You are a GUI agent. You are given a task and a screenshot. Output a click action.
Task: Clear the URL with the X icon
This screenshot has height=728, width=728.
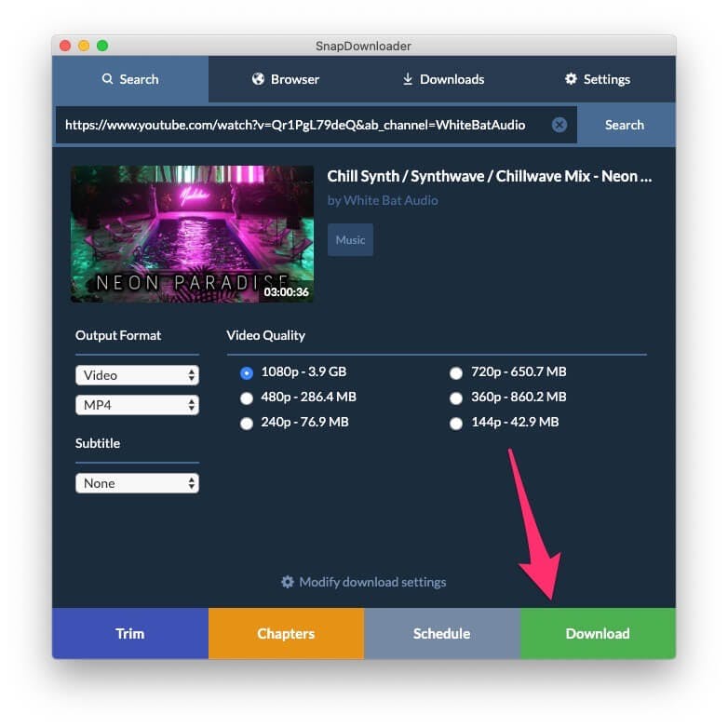coord(559,125)
